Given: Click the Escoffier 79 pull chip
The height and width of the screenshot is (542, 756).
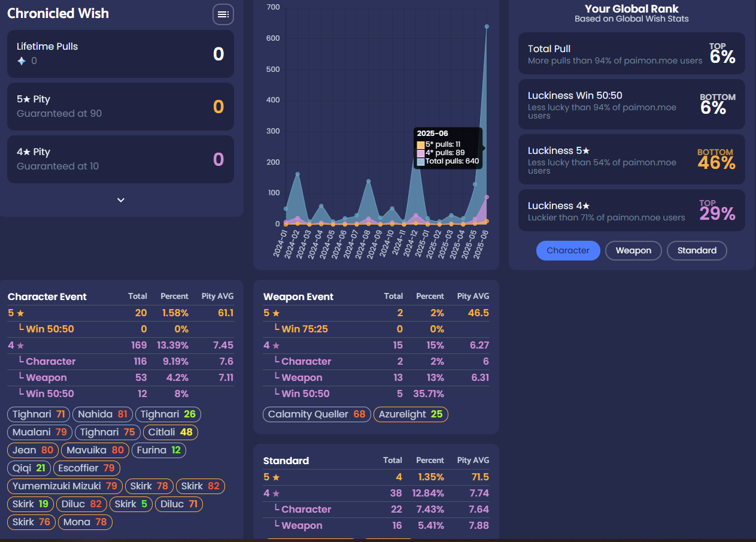Looking at the screenshot, I should pyautogui.click(x=87, y=468).
